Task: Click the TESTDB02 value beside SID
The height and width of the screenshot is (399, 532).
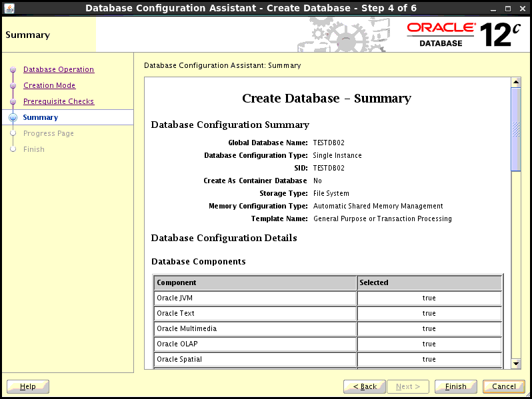Action: coord(329,168)
